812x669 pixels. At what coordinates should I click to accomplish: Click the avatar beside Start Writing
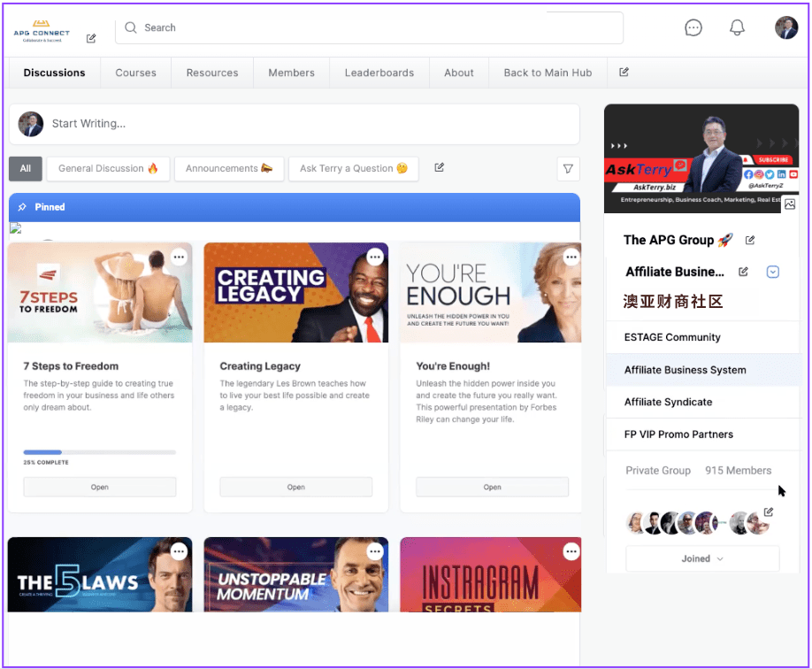31,125
